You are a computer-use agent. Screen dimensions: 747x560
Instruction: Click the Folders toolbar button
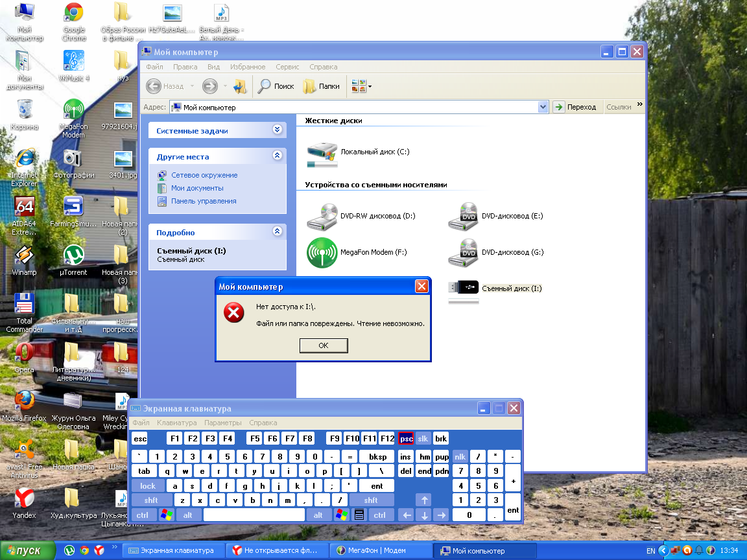pos(322,86)
